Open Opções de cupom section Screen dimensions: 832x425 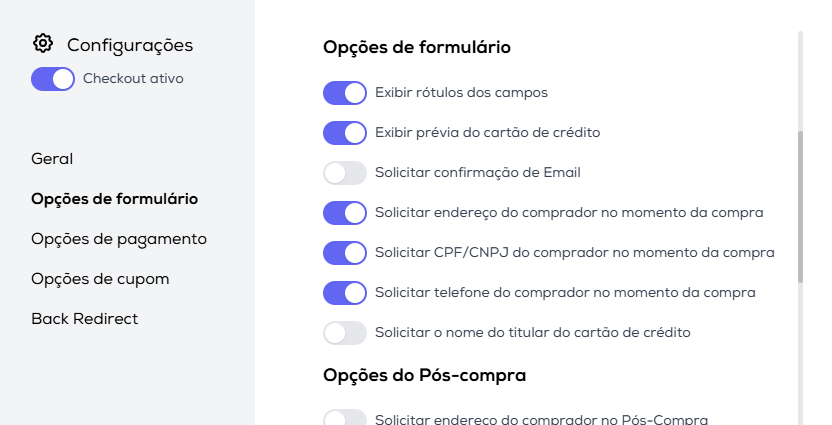pyautogui.click(x=100, y=279)
